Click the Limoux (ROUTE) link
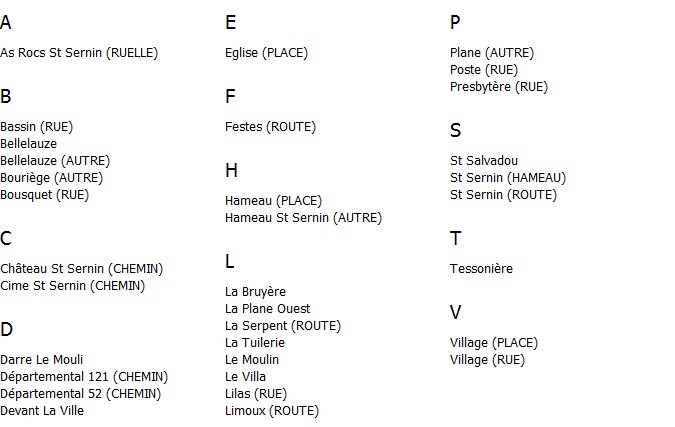The image size is (675, 427). point(272,411)
